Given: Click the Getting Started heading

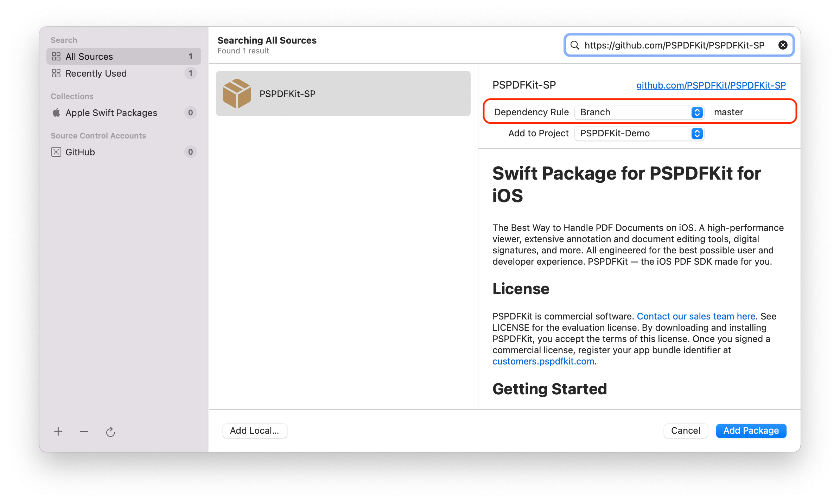Looking at the screenshot, I should (x=549, y=389).
